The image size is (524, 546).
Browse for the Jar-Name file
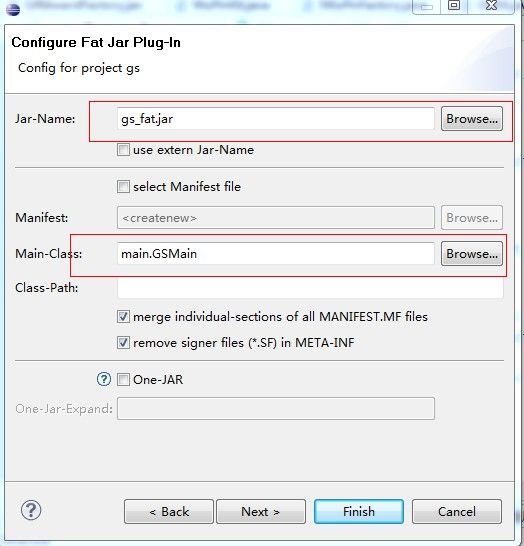point(472,119)
